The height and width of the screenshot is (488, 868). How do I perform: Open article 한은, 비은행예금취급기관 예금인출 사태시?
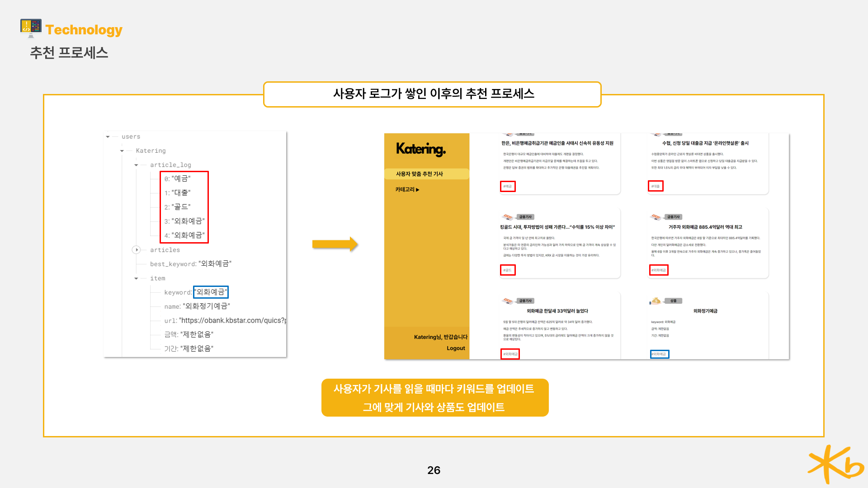557,143
